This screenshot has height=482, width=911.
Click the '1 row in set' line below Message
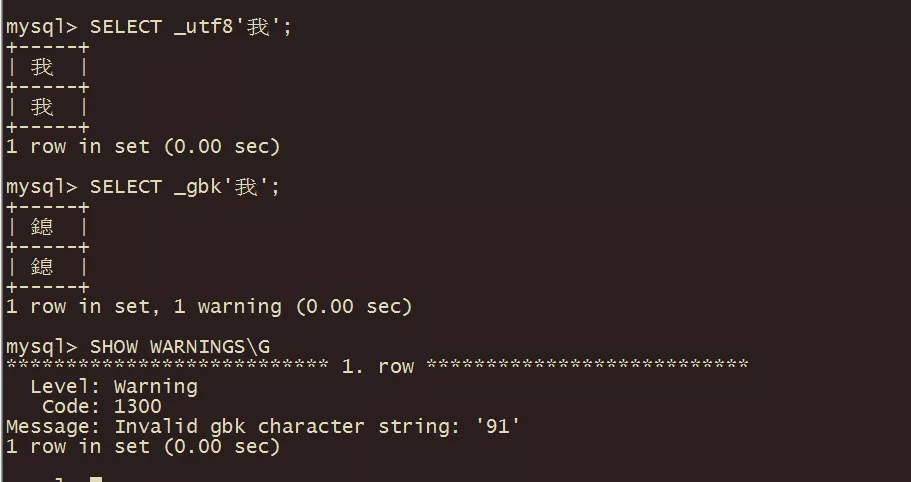[143, 446]
